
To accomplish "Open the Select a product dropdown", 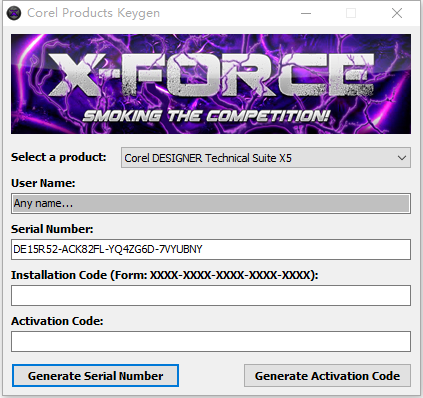I will [x=266, y=158].
